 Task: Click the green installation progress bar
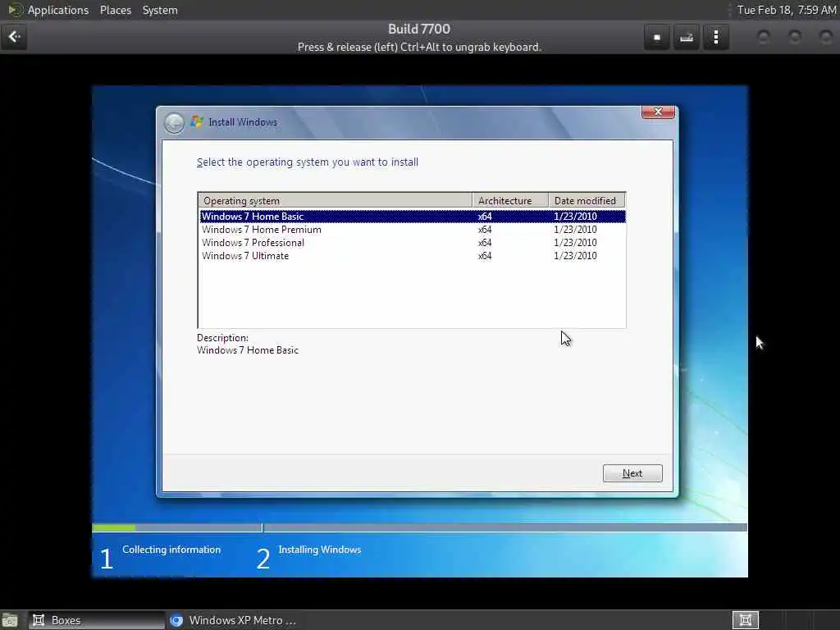click(x=113, y=527)
